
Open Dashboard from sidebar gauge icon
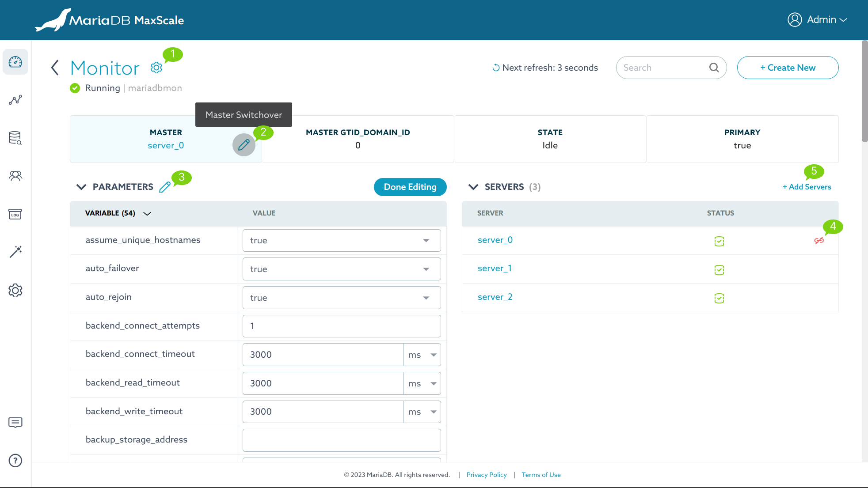point(15,62)
